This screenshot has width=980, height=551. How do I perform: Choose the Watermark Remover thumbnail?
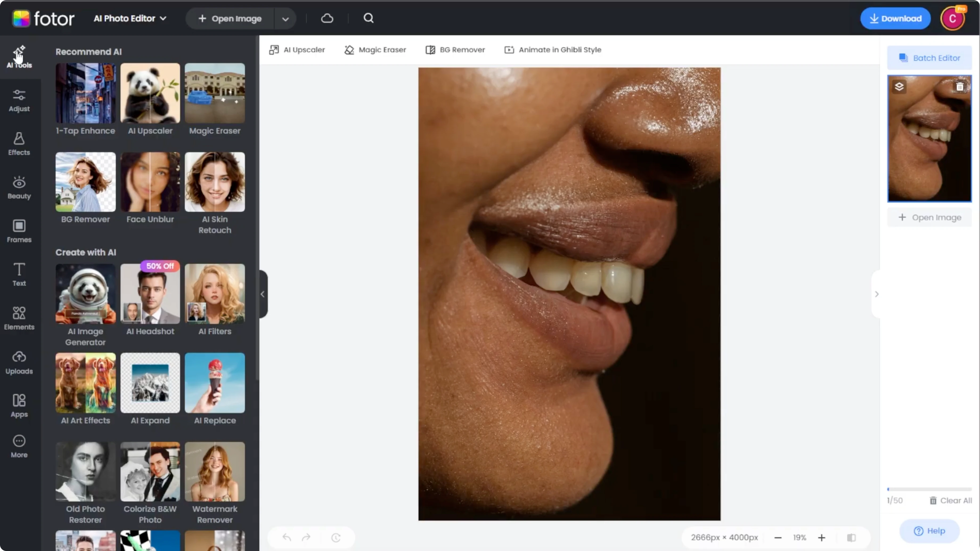[215, 471]
